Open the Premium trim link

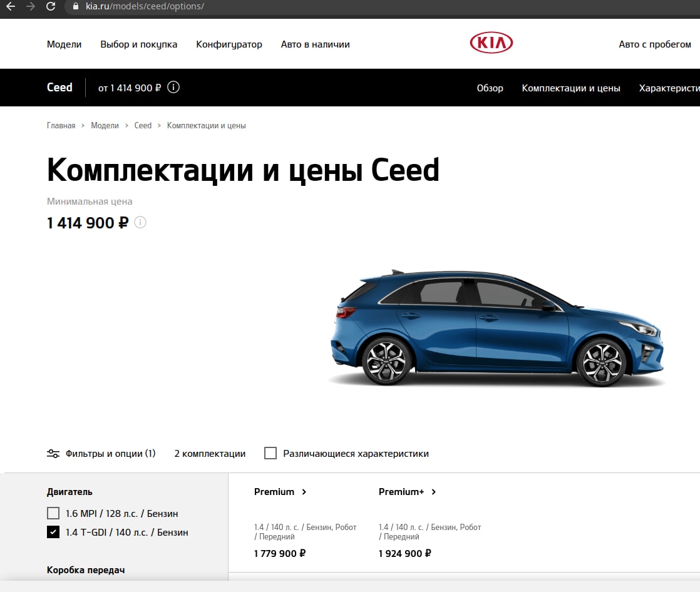pos(274,492)
